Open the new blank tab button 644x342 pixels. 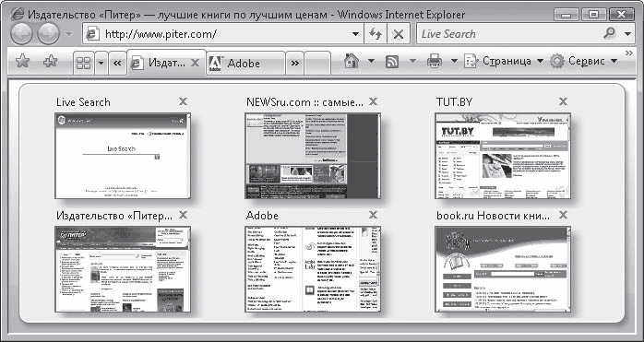click(x=317, y=64)
